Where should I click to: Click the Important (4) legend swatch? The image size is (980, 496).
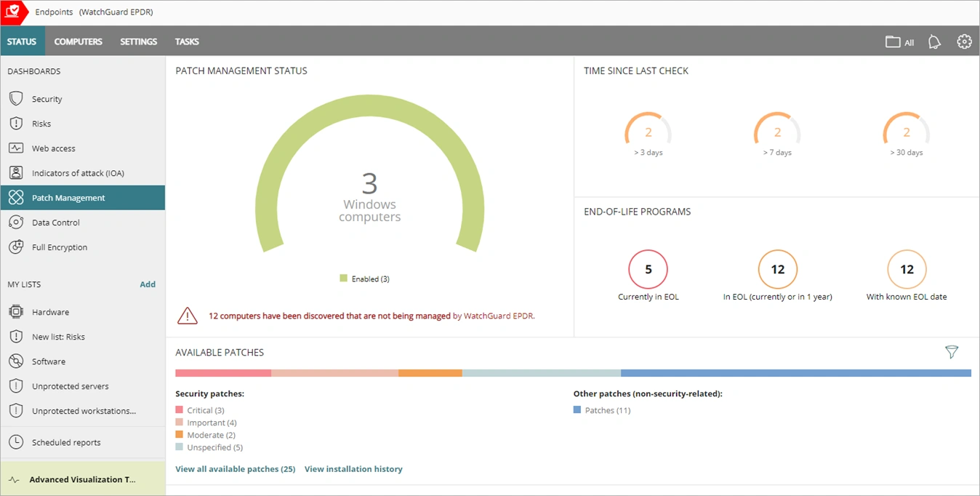[180, 423]
